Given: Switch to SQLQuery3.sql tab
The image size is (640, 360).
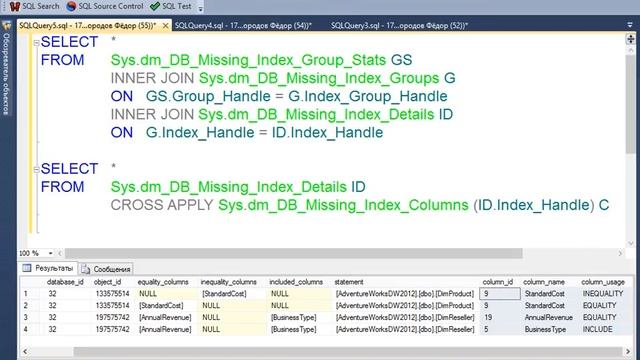Looking at the screenshot, I should coord(399,25).
